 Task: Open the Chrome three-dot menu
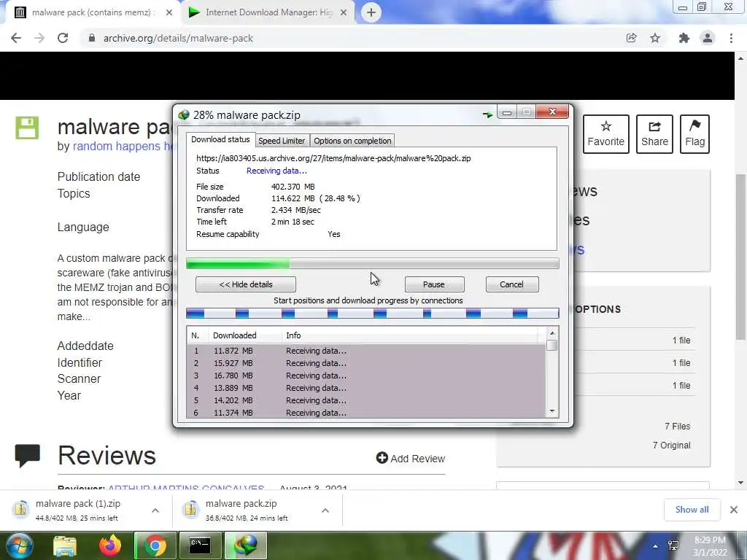tap(731, 38)
